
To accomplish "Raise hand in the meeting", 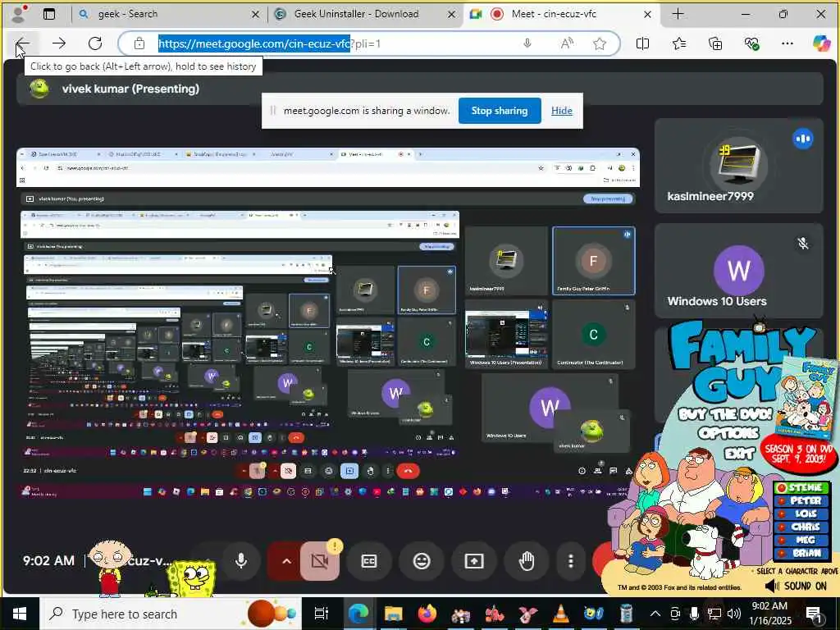I will (527, 561).
